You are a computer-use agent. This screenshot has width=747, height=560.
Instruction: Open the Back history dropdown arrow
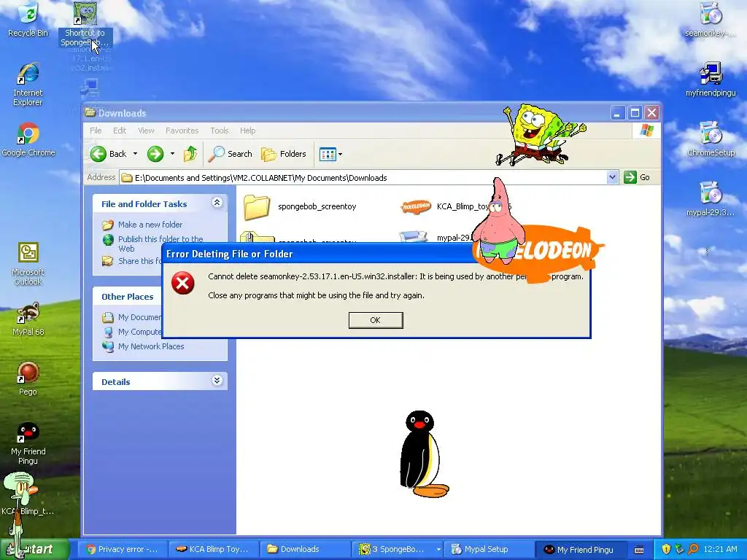[135, 154]
